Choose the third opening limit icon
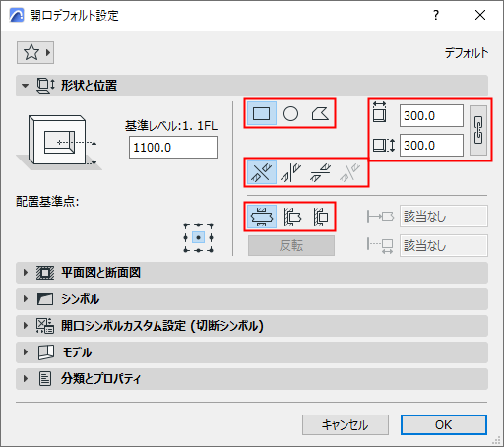The width and height of the screenshot is (504, 447). (x=320, y=217)
